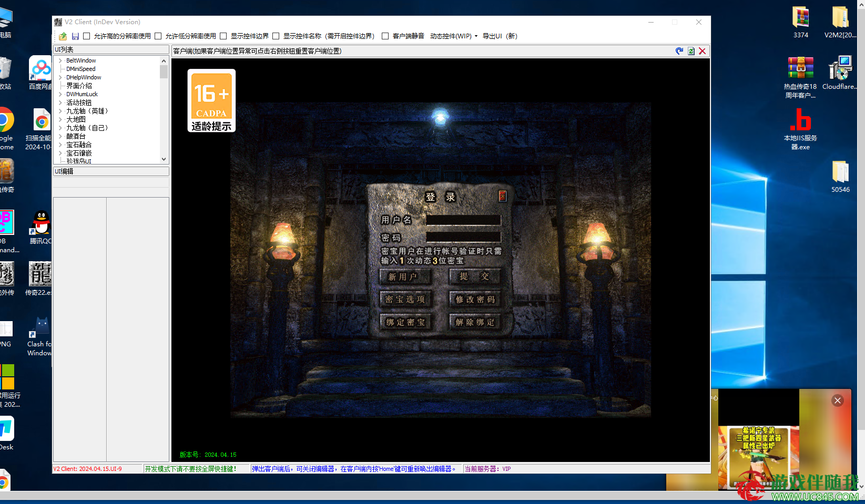865x504 pixels.
Task: Select DMiniSpeed in the UI list
Action: (x=81, y=69)
